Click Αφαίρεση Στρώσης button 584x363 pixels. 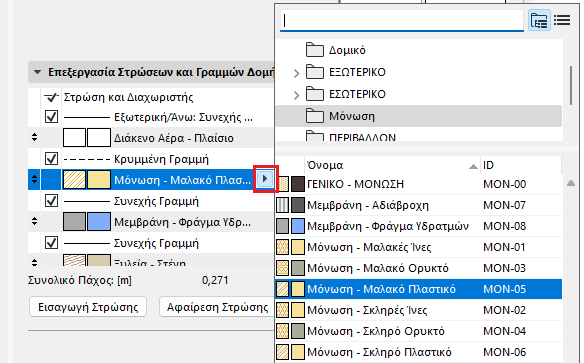(217, 307)
